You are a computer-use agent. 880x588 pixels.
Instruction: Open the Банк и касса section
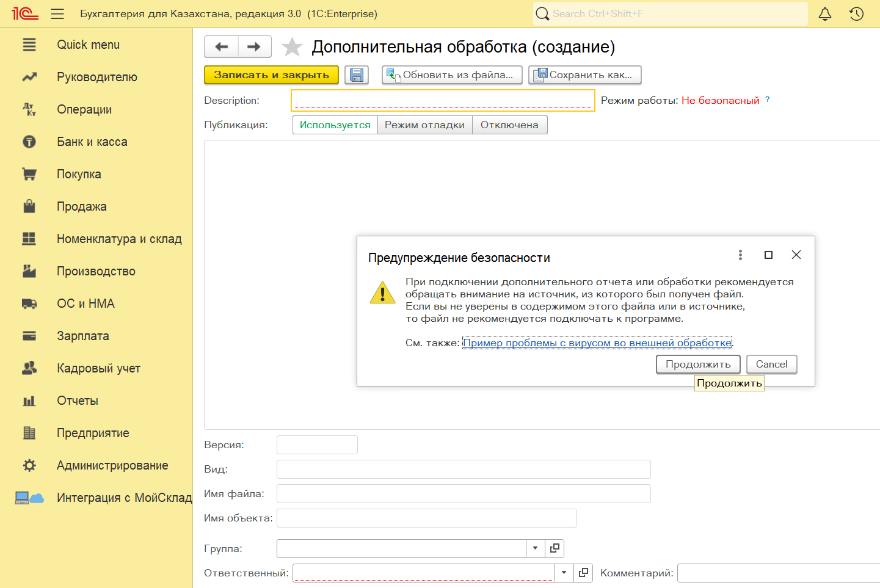click(x=92, y=142)
